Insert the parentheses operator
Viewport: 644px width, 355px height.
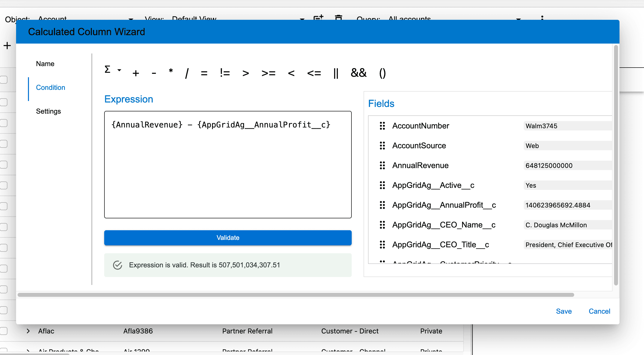point(382,73)
